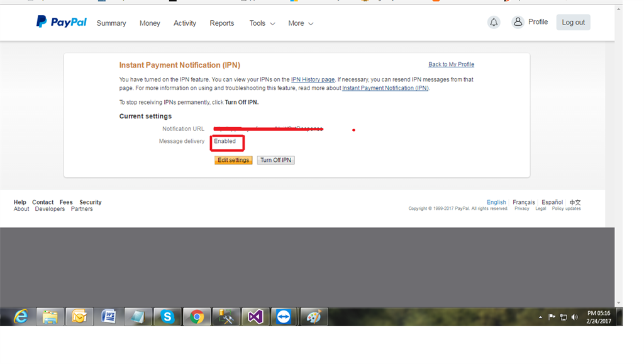Select English language
The width and height of the screenshot is (644, 364).
496,202
